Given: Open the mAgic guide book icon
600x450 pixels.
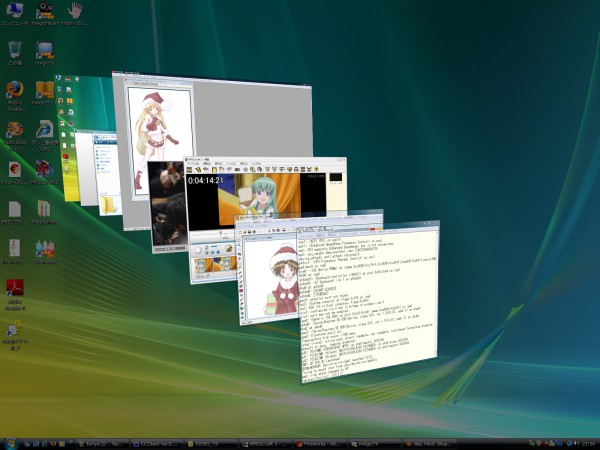Looking at the screenshot, I should pyautogui.click(x=45, y=93).
